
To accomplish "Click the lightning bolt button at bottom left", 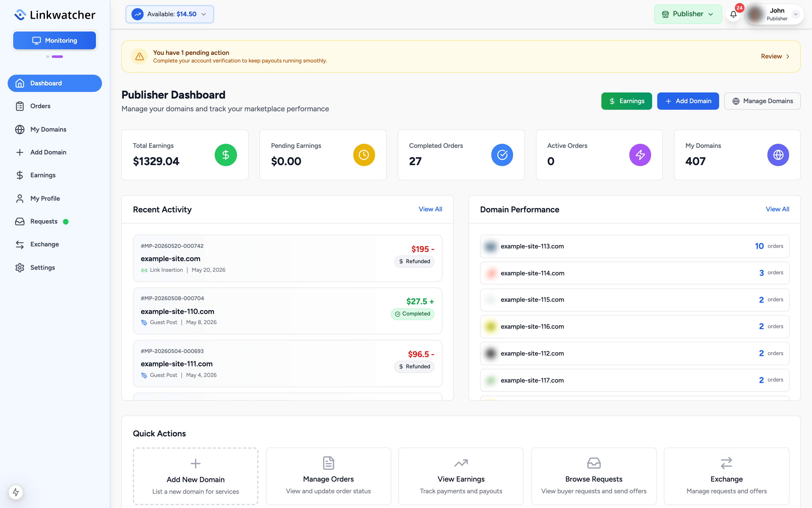I will [x=16, y=492].
